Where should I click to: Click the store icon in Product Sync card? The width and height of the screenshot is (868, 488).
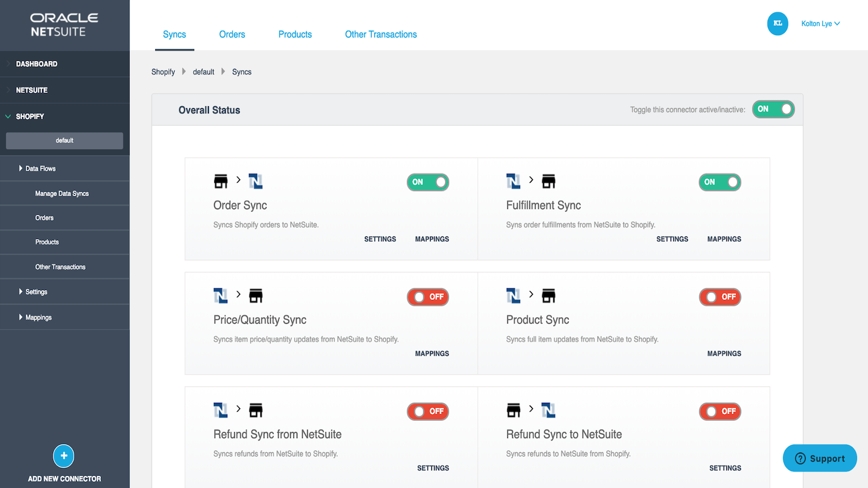(548, 296)
